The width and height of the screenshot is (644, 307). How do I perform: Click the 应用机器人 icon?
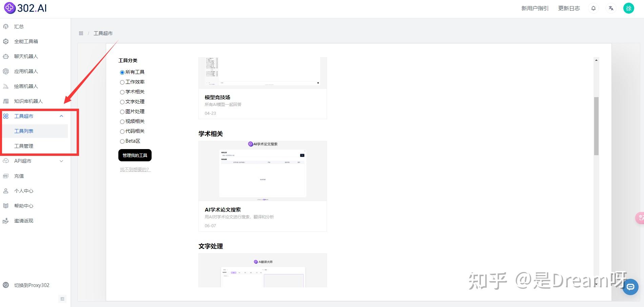pos(6,71)
